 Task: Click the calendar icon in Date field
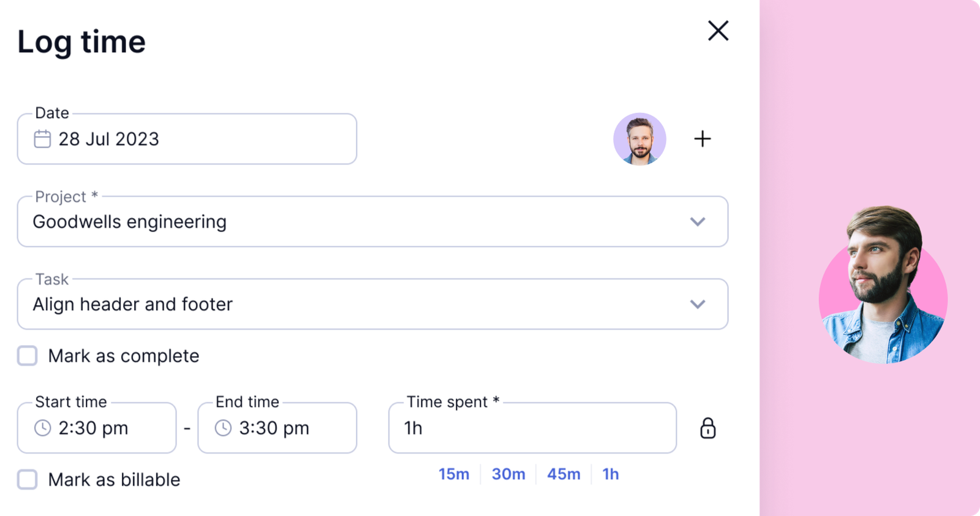pyautogui.click(x=42, y=139)
